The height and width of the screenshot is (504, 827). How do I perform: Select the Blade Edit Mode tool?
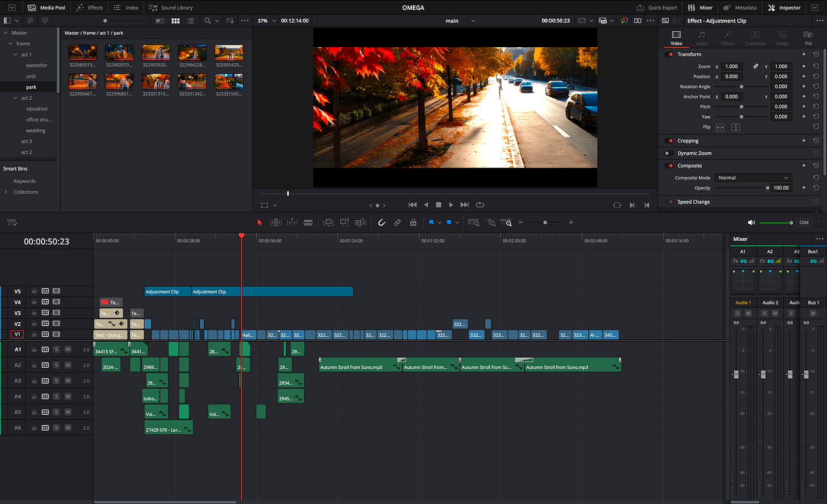point(308,222)
